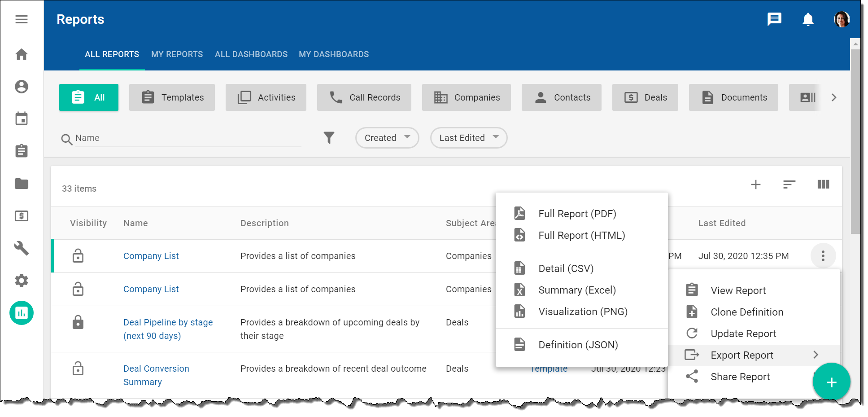
Task: Click the sort list icon
Action: 789,184
